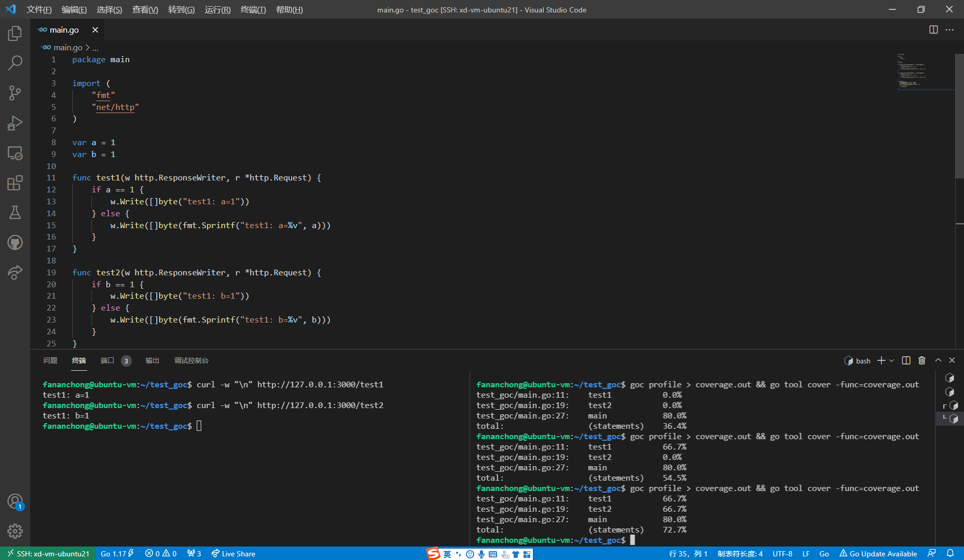Switch to the 输出 panel tab
Image resolution: width=964 pixels, height=560 pixels.
click(x=152, y=360)
